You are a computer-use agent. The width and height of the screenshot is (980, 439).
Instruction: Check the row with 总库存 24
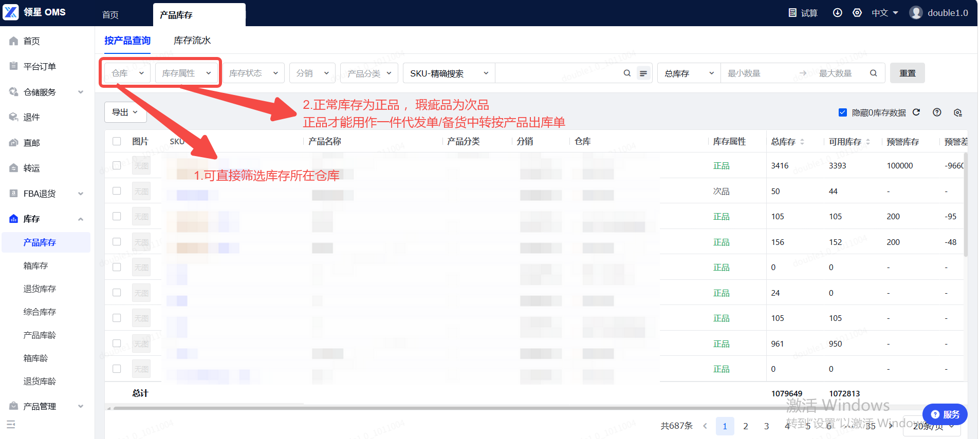pyautogui.click(x=117, y=293)
